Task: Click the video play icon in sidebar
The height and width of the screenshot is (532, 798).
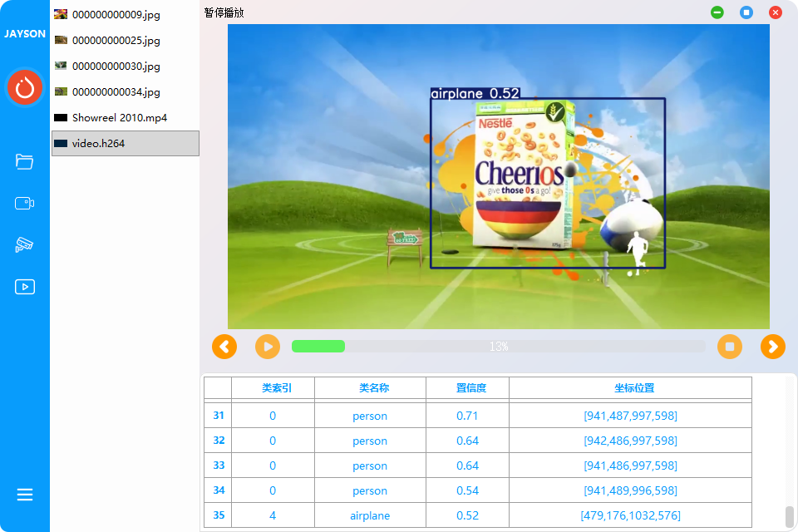Action: 24,287
